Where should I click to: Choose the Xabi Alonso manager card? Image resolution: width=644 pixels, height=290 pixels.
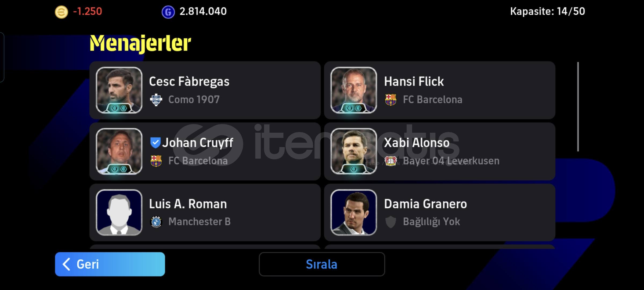[439, 151]
